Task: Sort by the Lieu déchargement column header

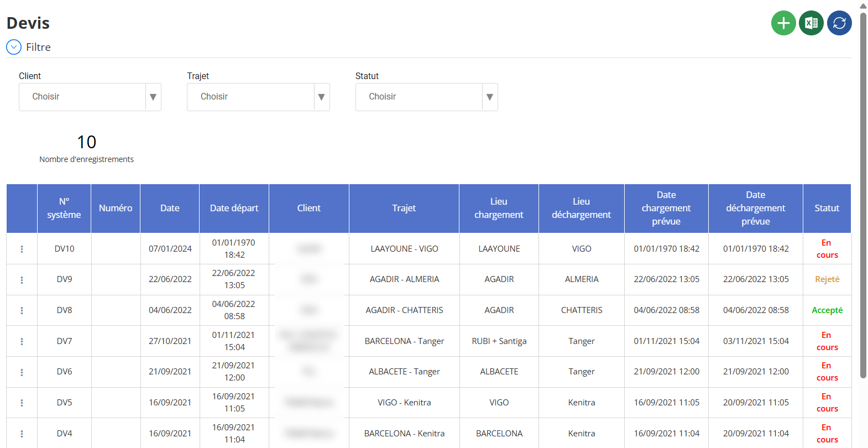Action: coord(582,209)
